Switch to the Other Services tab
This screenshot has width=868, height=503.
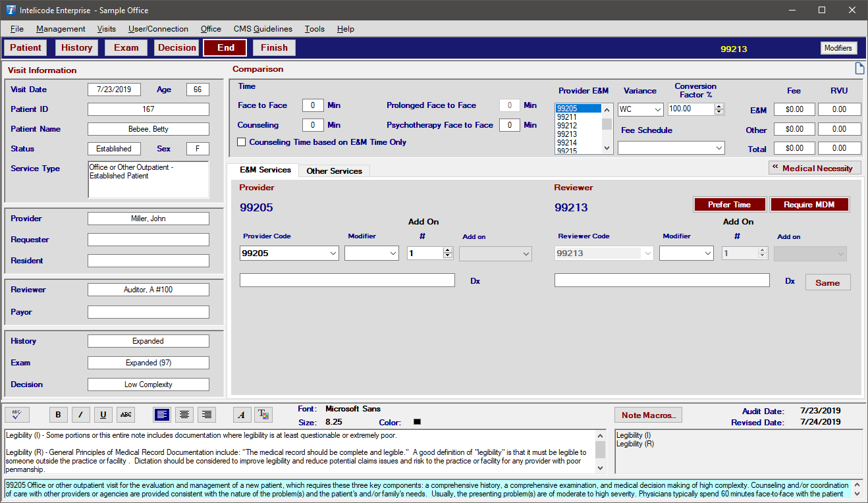pyautogui.click(x=334, y=171)
